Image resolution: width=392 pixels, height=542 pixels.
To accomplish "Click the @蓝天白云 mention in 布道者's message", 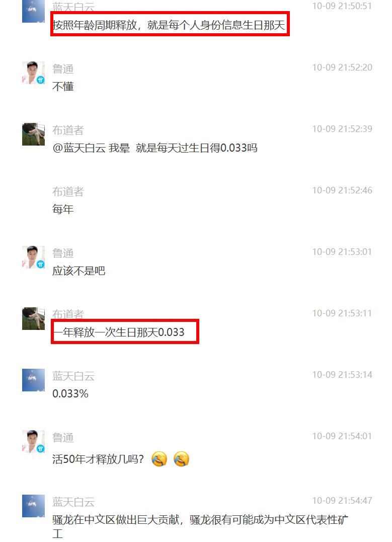I will pos(79,148).
